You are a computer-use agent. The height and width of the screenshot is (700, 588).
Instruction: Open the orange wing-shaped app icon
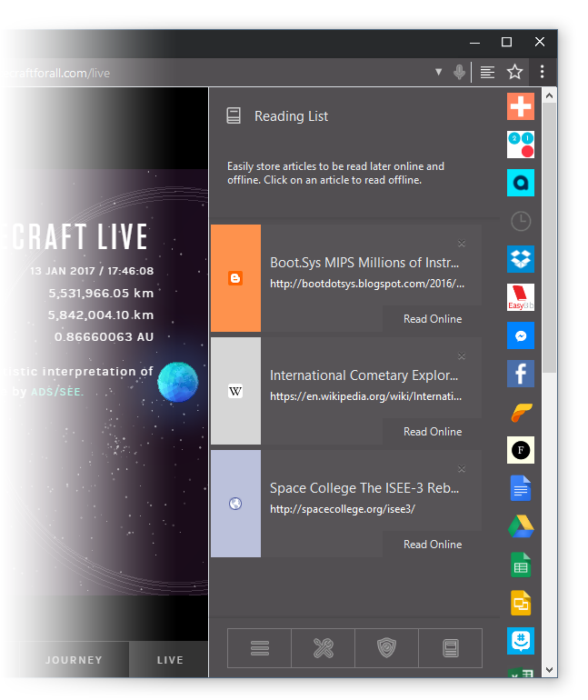click(521, 412)
